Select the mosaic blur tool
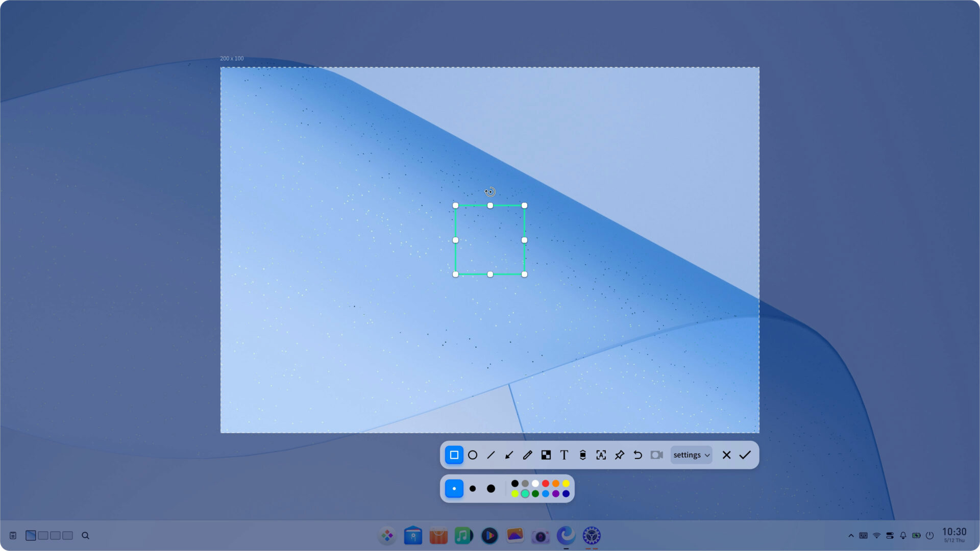 (546, 455)
